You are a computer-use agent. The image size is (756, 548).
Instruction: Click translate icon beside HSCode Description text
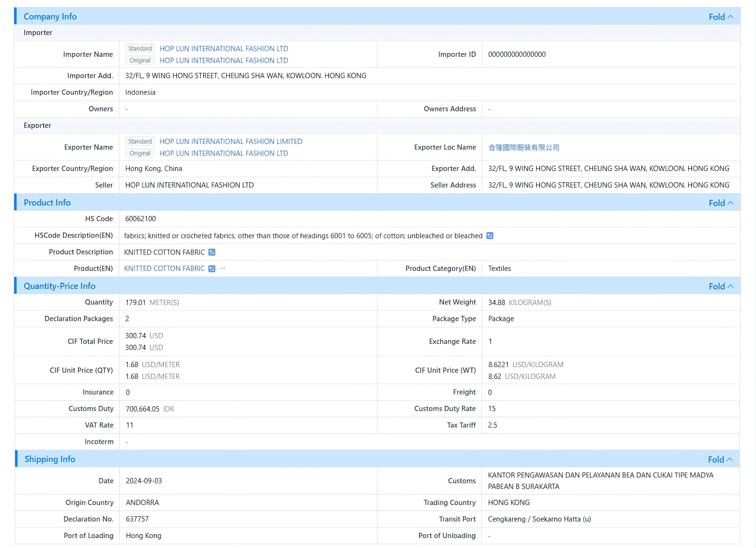click(490, 236)
